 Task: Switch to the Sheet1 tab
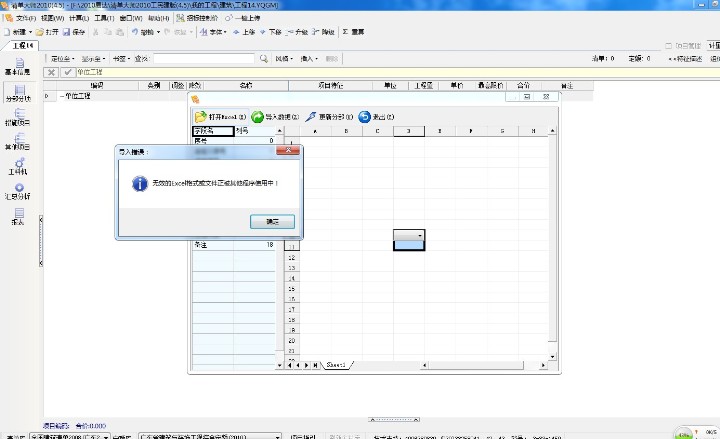[x=336, y=366]
